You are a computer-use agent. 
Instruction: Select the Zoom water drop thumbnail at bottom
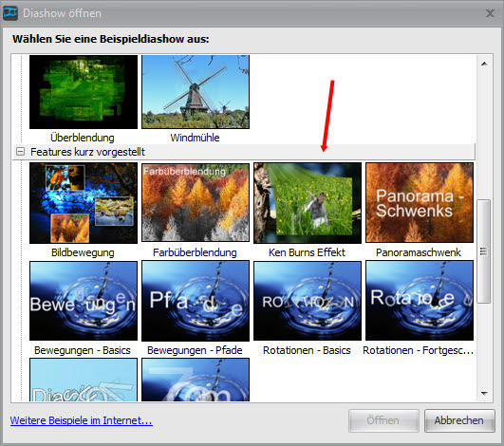click(196, 380)
